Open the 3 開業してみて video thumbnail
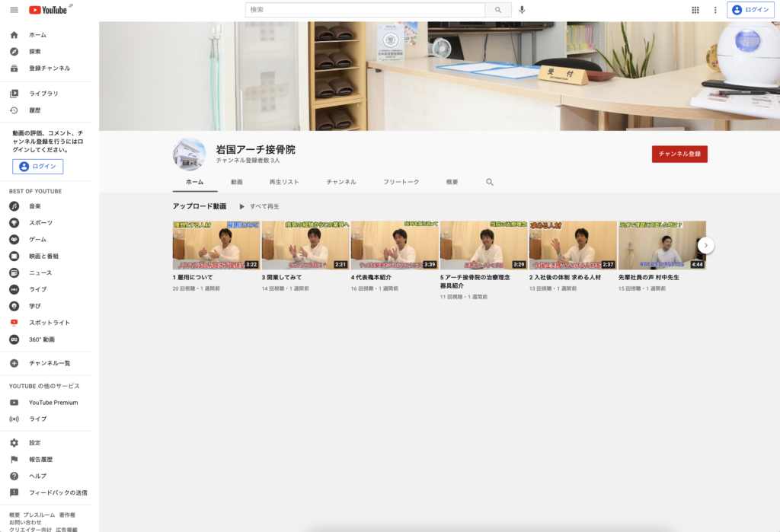This screenshot has width=780, height=532. (x=305, y=245)
